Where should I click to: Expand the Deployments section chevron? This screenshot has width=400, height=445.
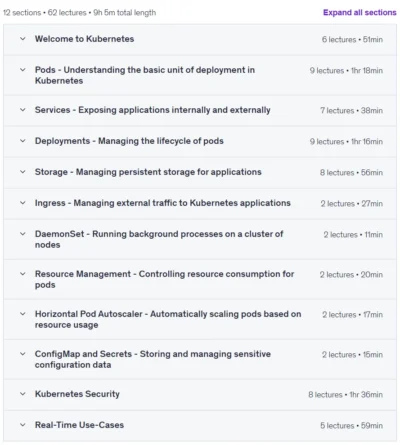click(23, 141)
